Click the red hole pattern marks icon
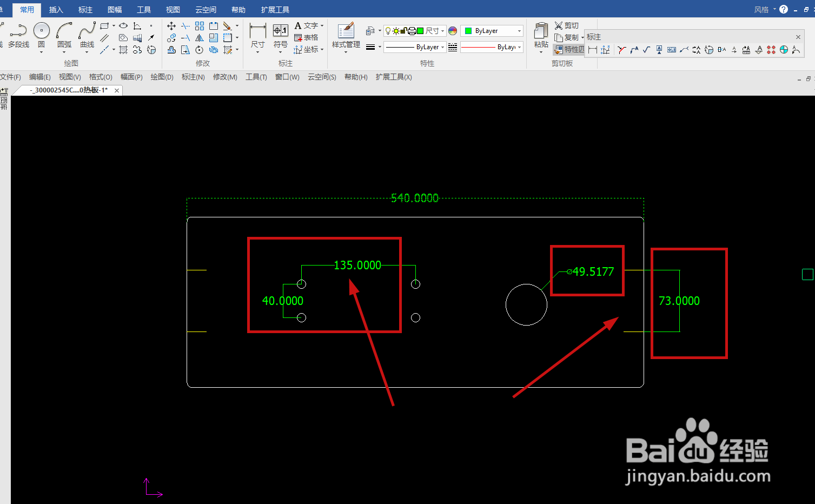This screenshot has width=815, height=504. [771, 50]
